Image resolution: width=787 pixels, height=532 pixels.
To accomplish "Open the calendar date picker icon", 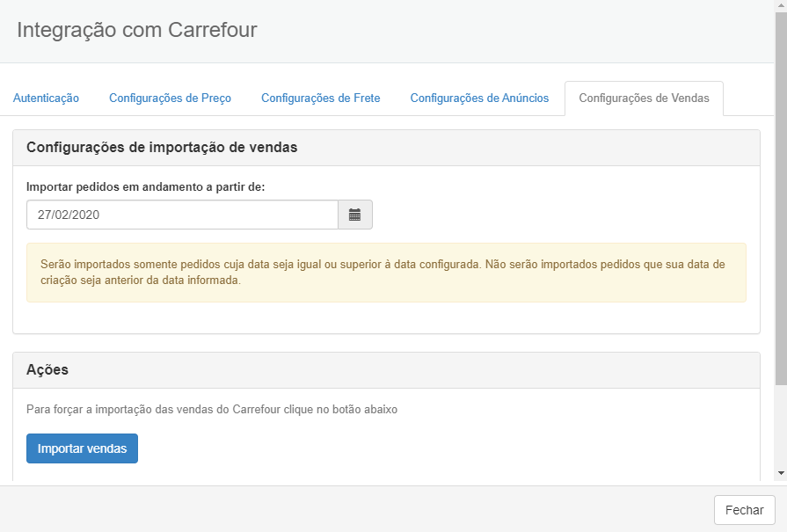I will point(355,215).
